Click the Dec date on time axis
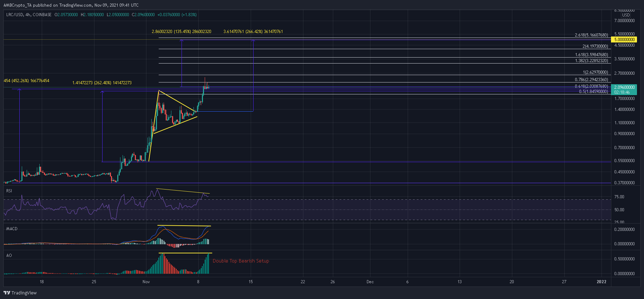This screenshot has width=644, height=299. click(x=370, y=282)
